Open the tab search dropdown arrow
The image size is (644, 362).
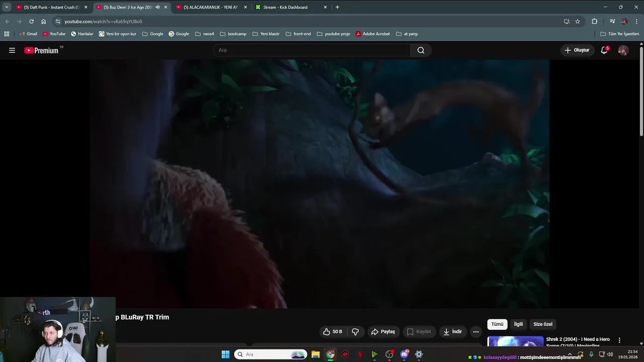(7, 7)
